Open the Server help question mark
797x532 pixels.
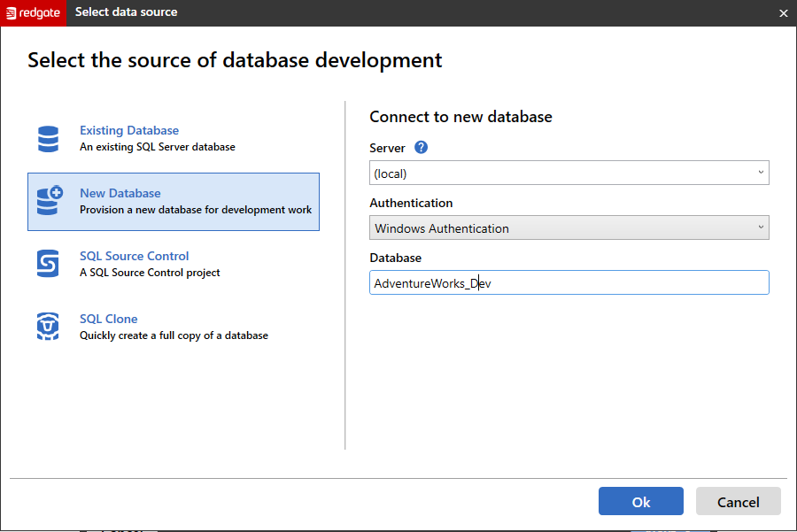click(421, 148)
